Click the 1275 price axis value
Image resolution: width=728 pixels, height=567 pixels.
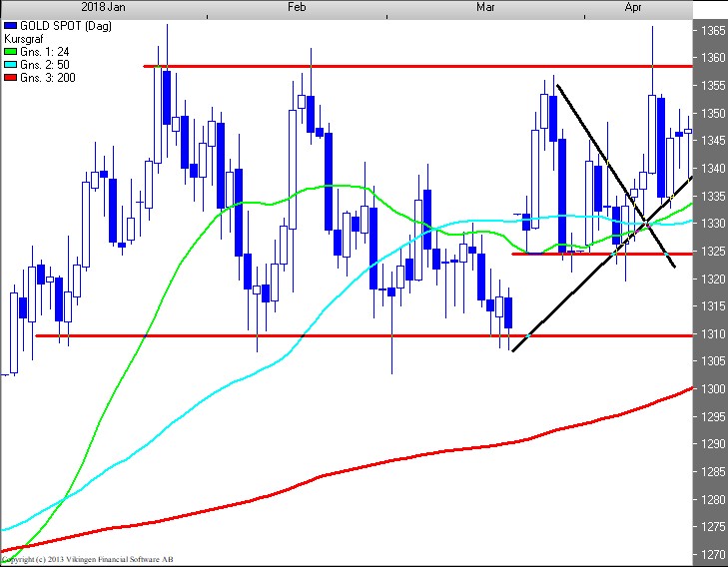[713, 527]
